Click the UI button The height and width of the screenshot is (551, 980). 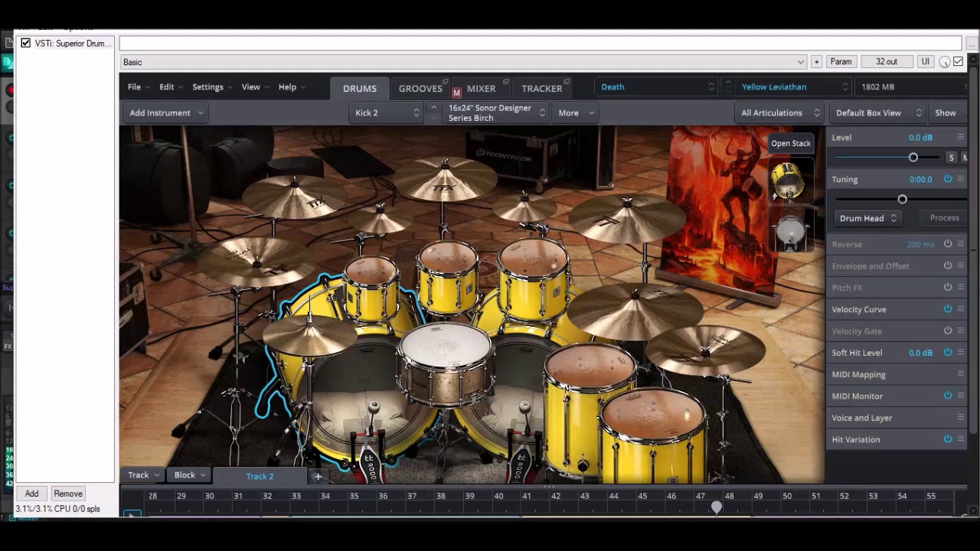coord(925,62)
